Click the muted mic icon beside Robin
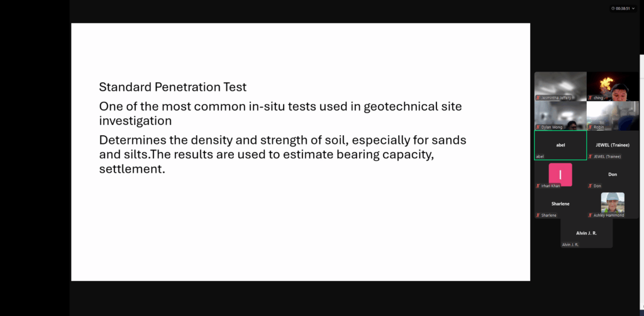This screenshot has width=644, height=316. (x=590, y=128)
